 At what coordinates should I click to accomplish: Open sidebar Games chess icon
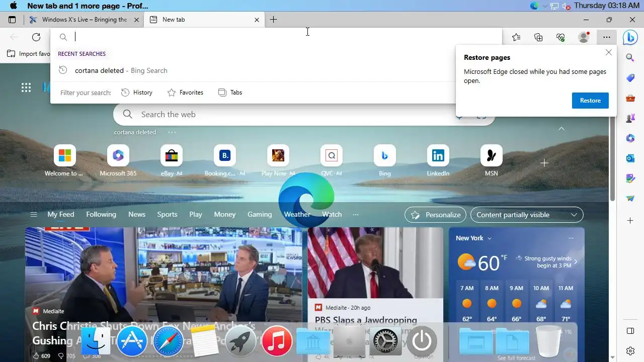coord(630,119)
